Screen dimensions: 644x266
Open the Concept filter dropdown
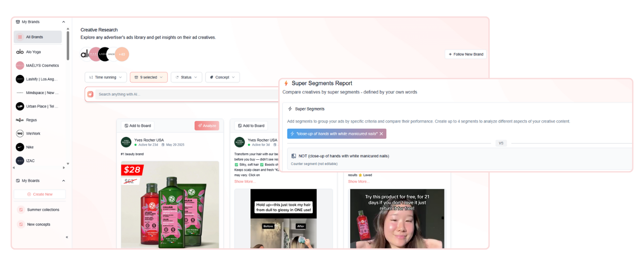[x=222, y=77]
